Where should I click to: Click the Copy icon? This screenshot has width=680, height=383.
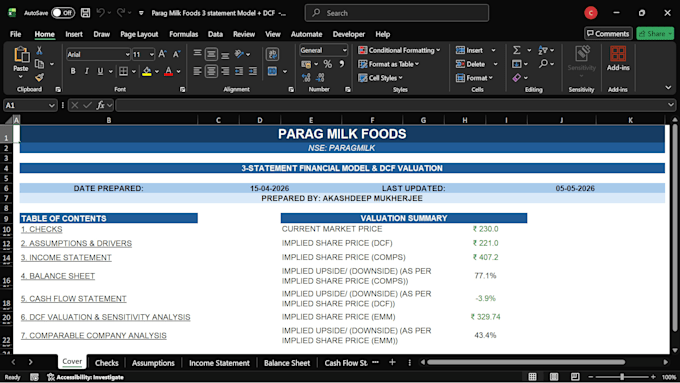click(39, 64)
